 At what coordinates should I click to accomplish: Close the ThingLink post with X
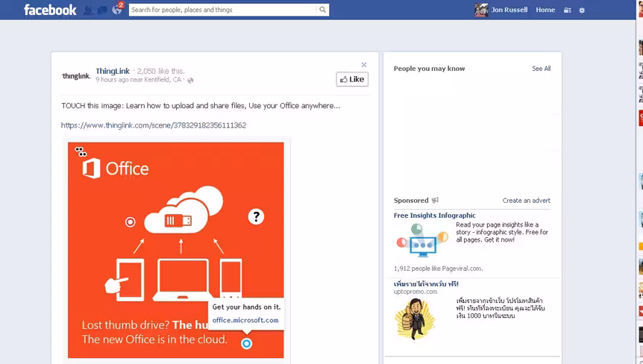pyautogui.click(x=364, y=65)
